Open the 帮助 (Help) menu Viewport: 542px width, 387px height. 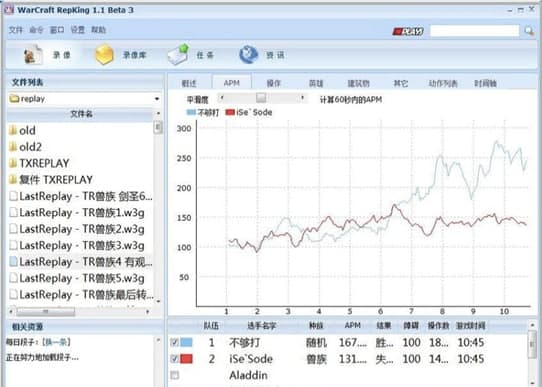pyautogui.click(x=99, y=30)
